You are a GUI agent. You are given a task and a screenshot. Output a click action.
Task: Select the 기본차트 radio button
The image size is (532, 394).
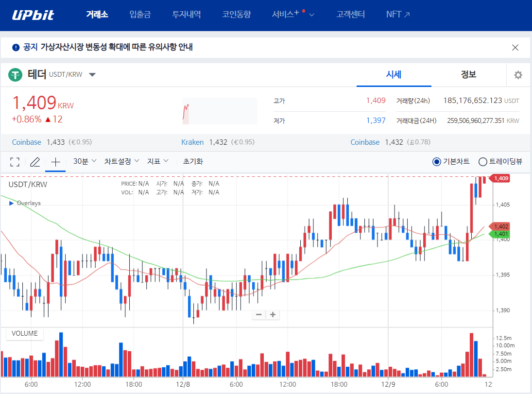(x=436, y=162)
